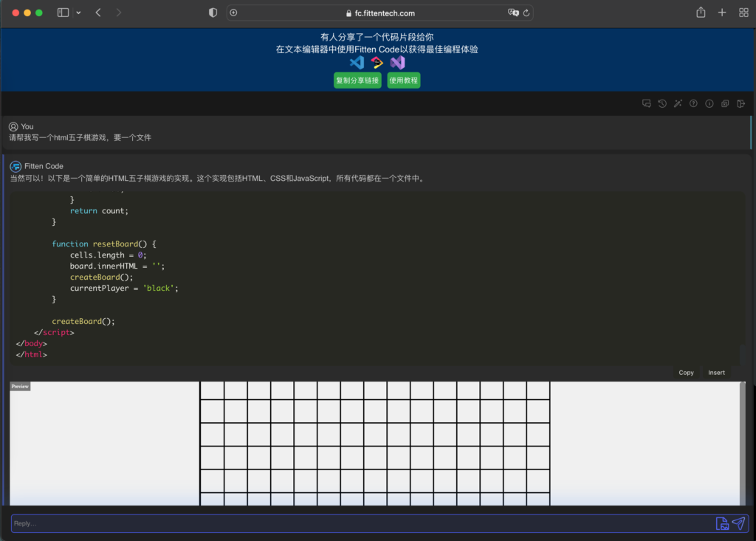Open the chat conversations icon
The height and width of the screenshot is (541, 756).
coord(647,104)
